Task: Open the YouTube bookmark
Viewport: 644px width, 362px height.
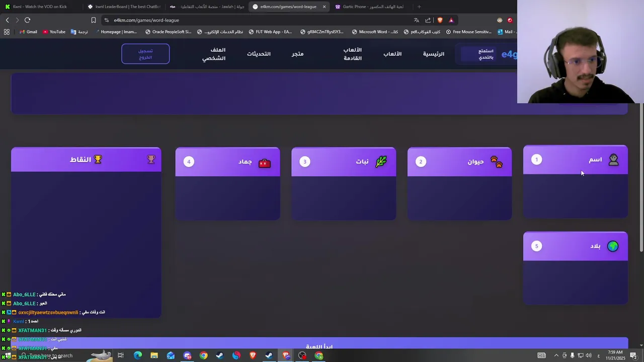Action: (x=54, y=32)
